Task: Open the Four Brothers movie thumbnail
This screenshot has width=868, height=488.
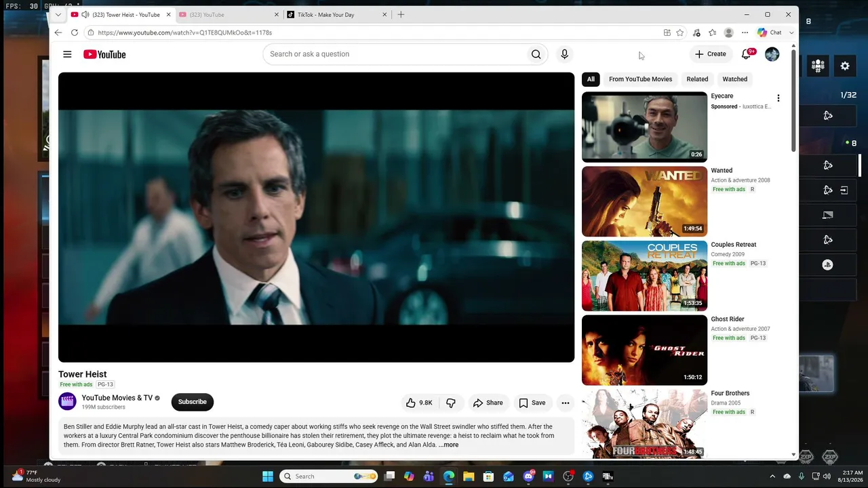Action: click(x=644, y=424)
